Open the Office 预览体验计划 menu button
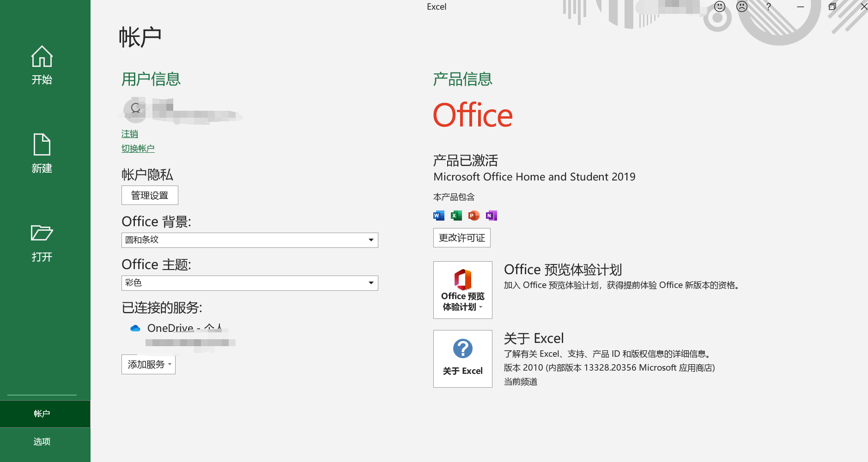The width and height of the screenshot is (868, 462). point(462,290)
